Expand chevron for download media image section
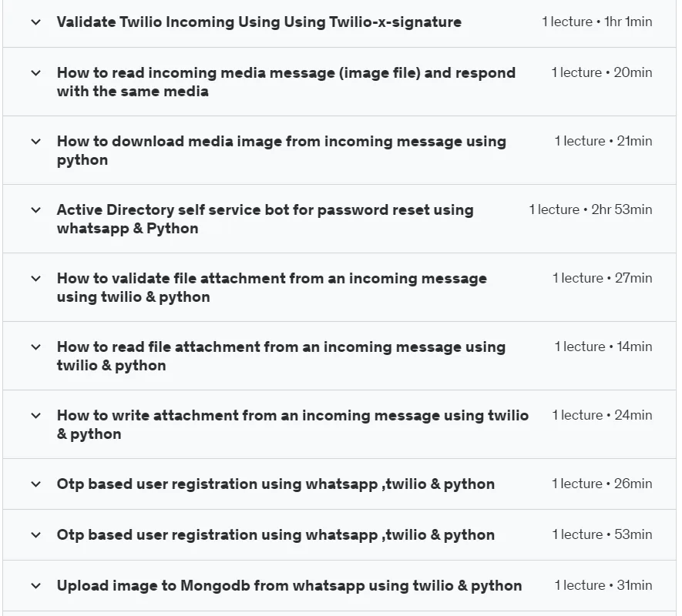The height and width of the screenshot is (616, 682). 36,141
